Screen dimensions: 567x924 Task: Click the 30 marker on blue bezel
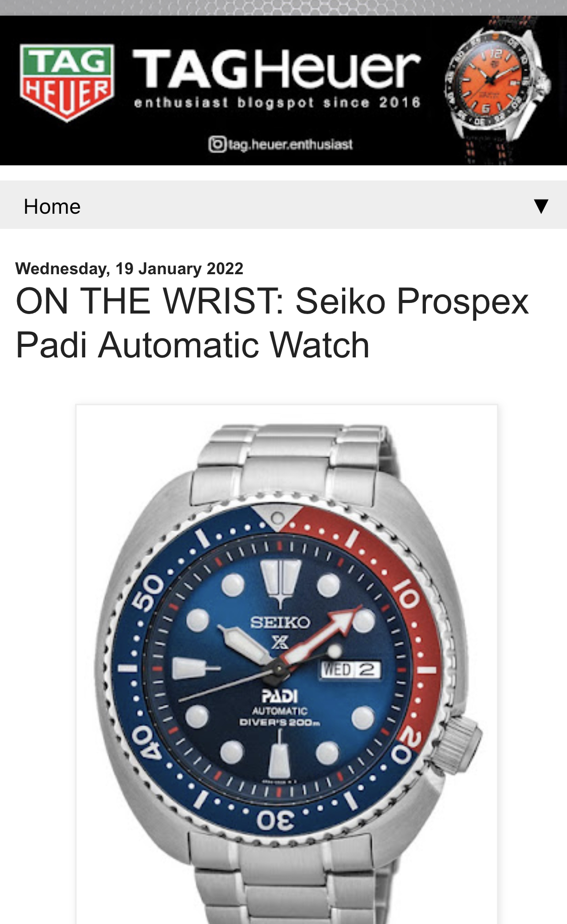pos(276,821)
